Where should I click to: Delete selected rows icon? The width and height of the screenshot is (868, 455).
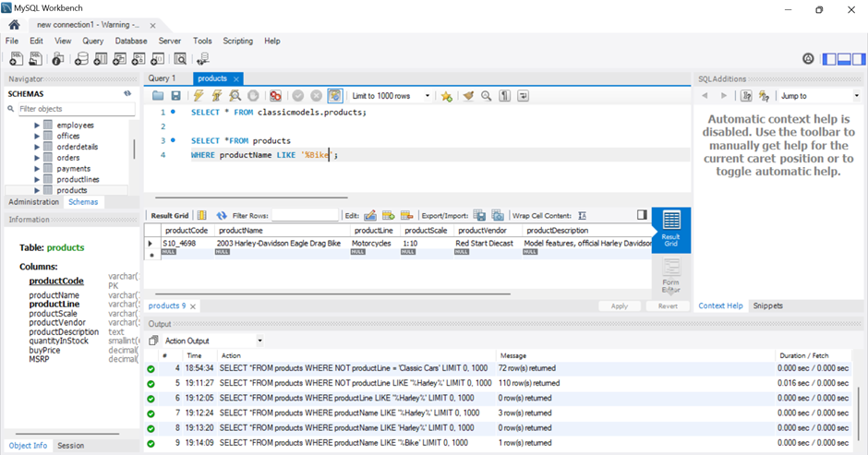[x=407, y=215]
